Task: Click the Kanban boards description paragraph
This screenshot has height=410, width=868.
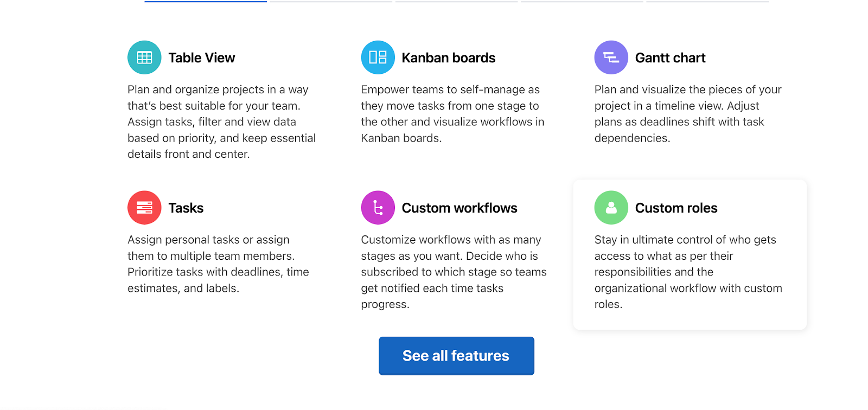Action: pyautogui.click(x=452, y=114)
